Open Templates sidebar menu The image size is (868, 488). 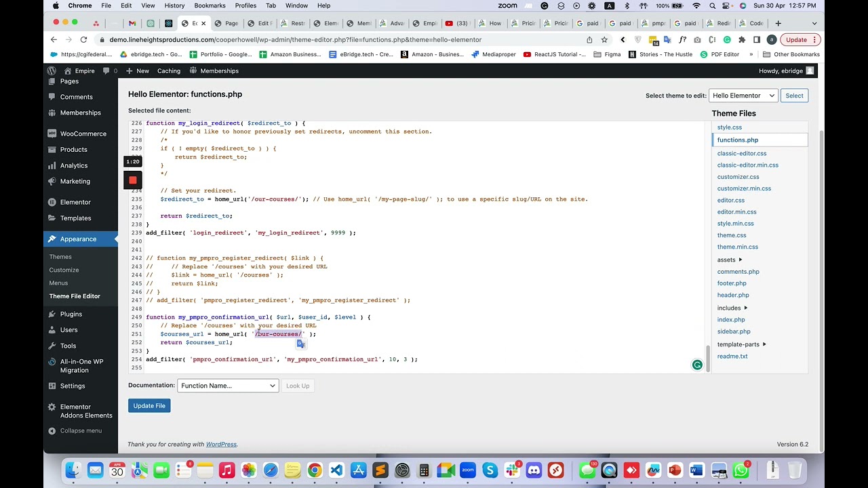tap(75, 218)
